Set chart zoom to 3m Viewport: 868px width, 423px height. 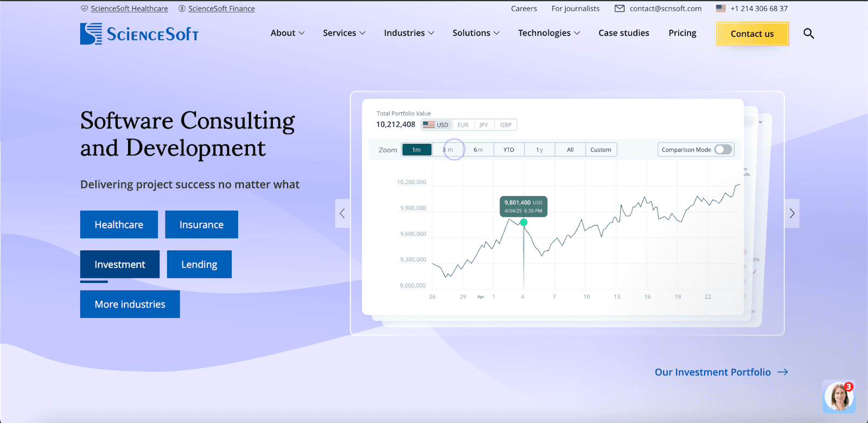(x=448, y=150)
